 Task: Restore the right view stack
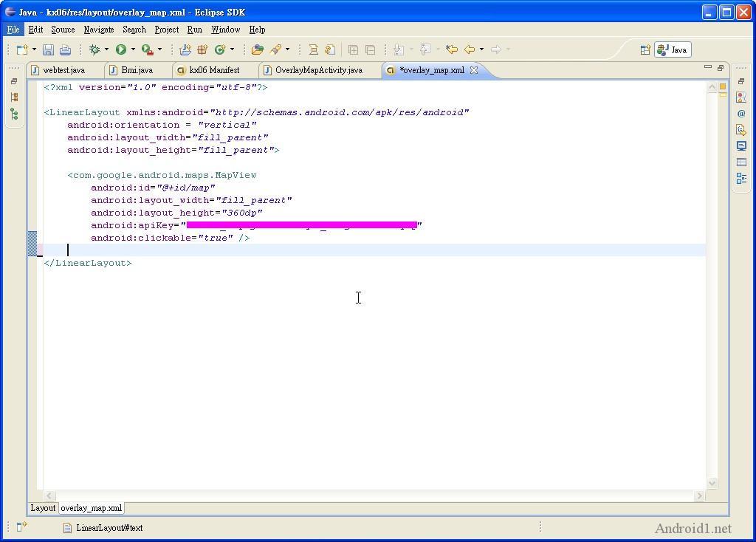point(741,81)
